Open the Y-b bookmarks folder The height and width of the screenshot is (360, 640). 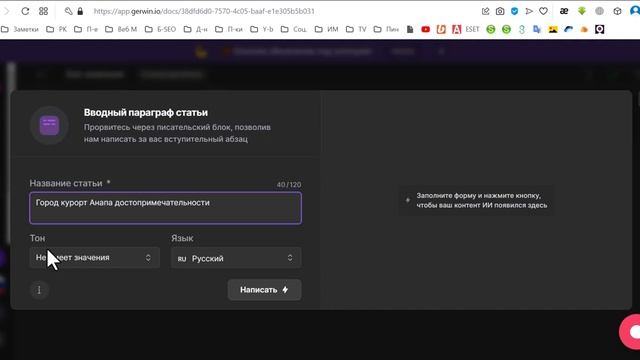(262, 29)
